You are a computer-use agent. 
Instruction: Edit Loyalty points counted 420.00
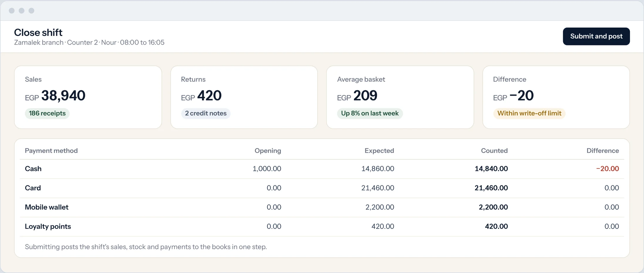point(496,226)
